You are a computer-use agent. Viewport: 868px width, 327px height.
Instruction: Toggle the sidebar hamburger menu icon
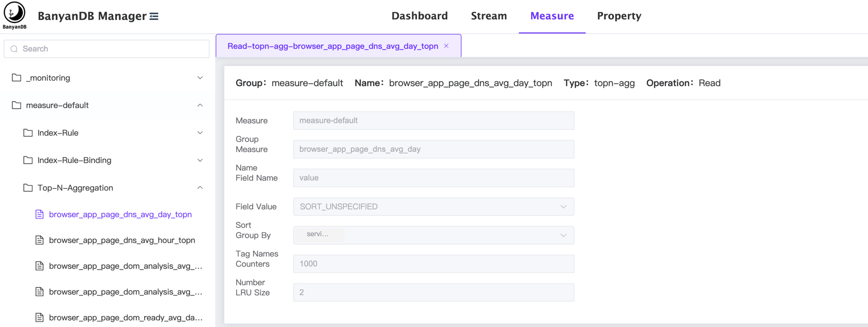[x=154, y=17]
